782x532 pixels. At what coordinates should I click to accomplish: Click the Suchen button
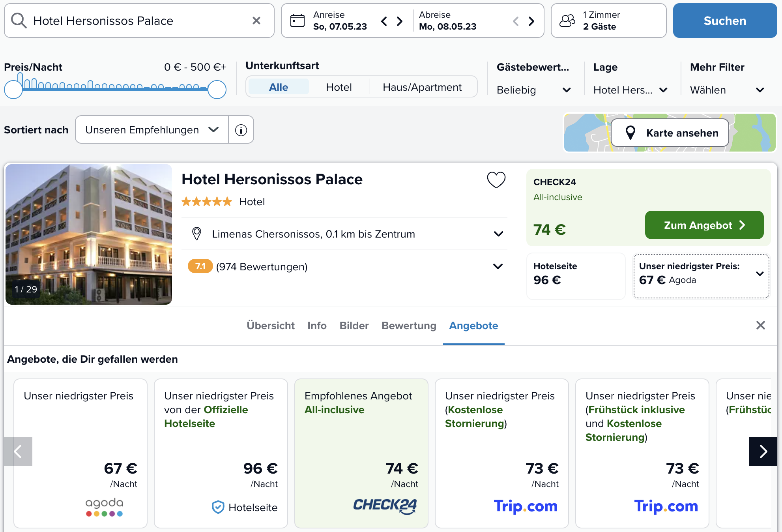coord(725,21)
